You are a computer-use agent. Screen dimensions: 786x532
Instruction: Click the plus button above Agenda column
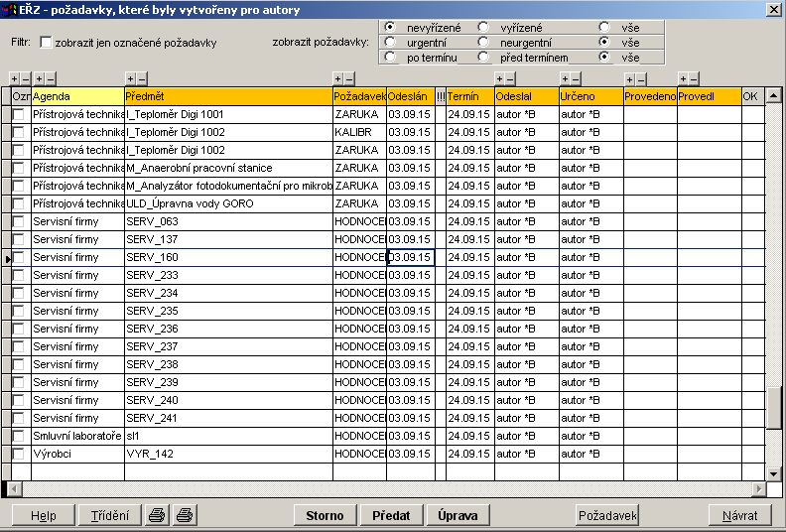pyautogui.click(x=39, y=78)
